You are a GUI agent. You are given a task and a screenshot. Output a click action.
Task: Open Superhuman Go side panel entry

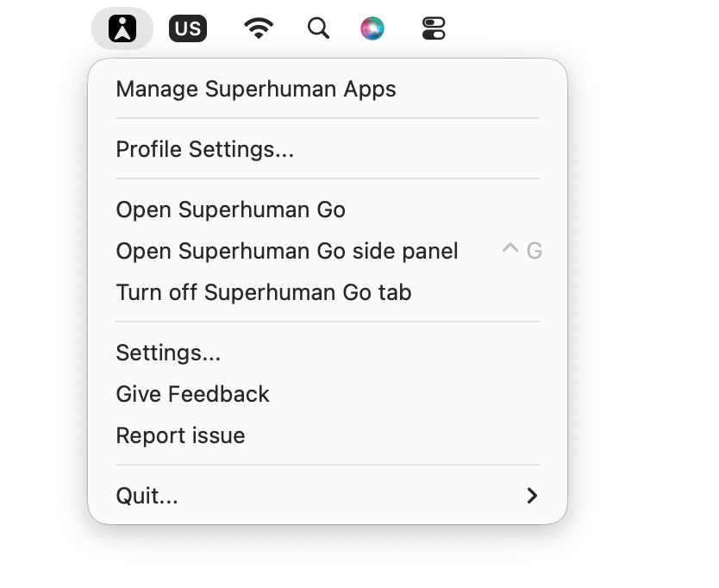(x=328, y=251)
